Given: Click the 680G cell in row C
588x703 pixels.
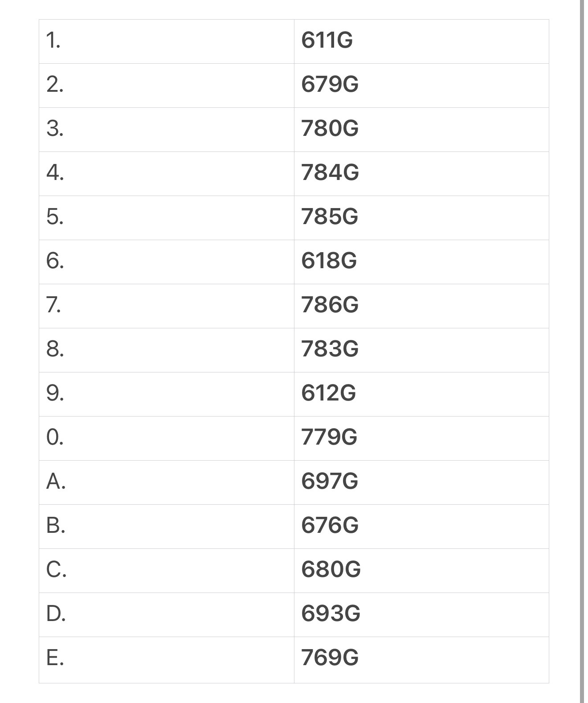Looking at the screenshot, I should point(421,570).
